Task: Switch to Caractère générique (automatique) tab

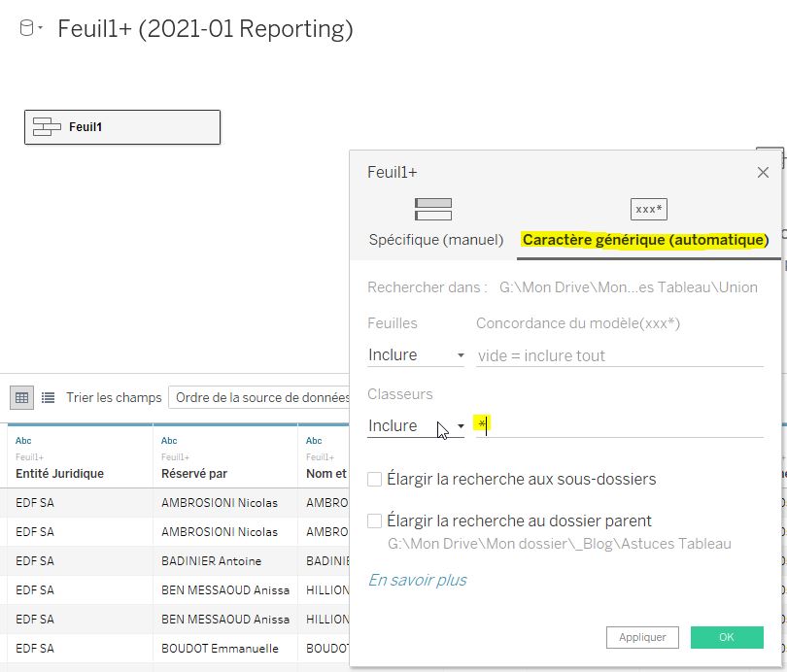Action: pos(645,240)
